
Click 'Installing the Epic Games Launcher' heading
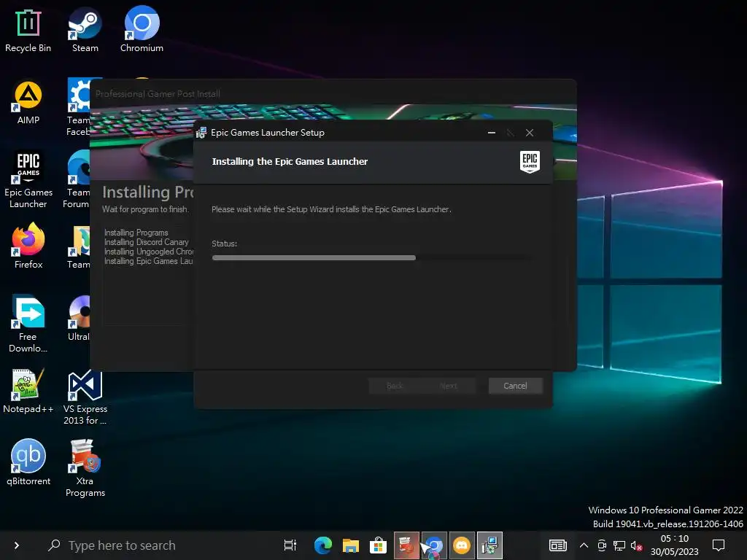(x=290, y=161)
